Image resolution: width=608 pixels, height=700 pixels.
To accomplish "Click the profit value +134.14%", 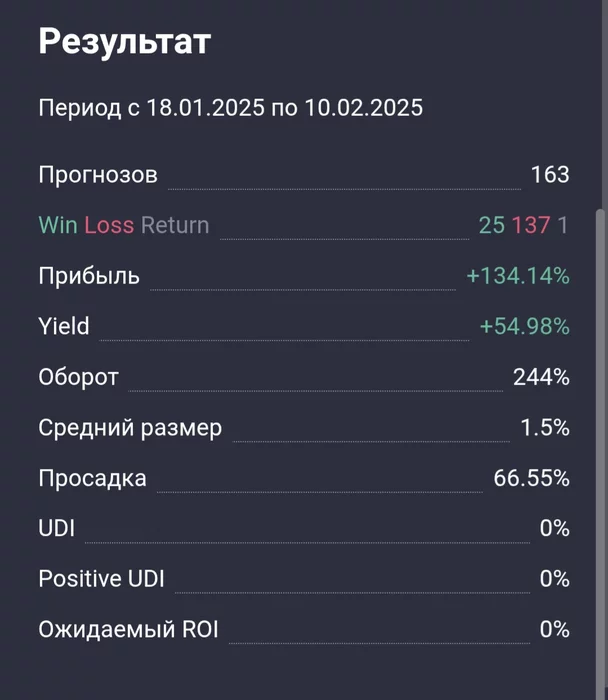I will 518,276.
